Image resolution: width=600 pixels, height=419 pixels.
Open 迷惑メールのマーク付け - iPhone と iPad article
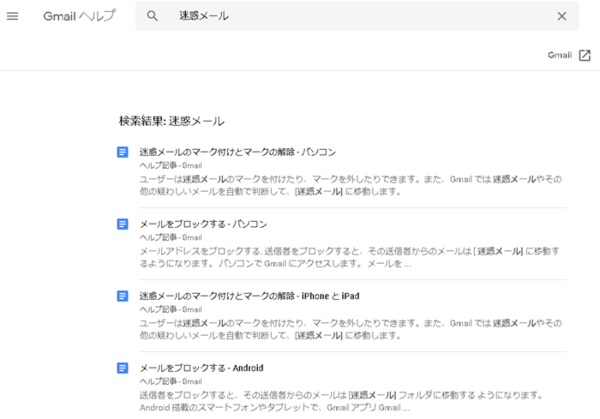click(249, 296)
